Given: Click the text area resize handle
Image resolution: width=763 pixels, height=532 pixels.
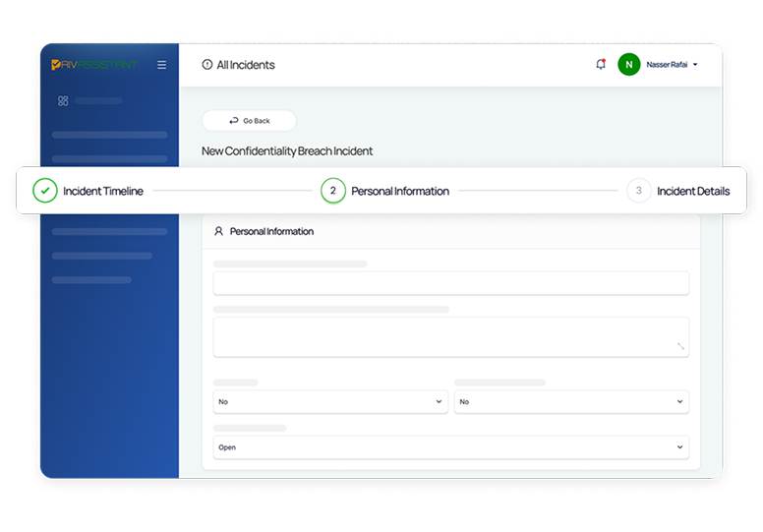Looking at the screenshot, I should (680, 346).
